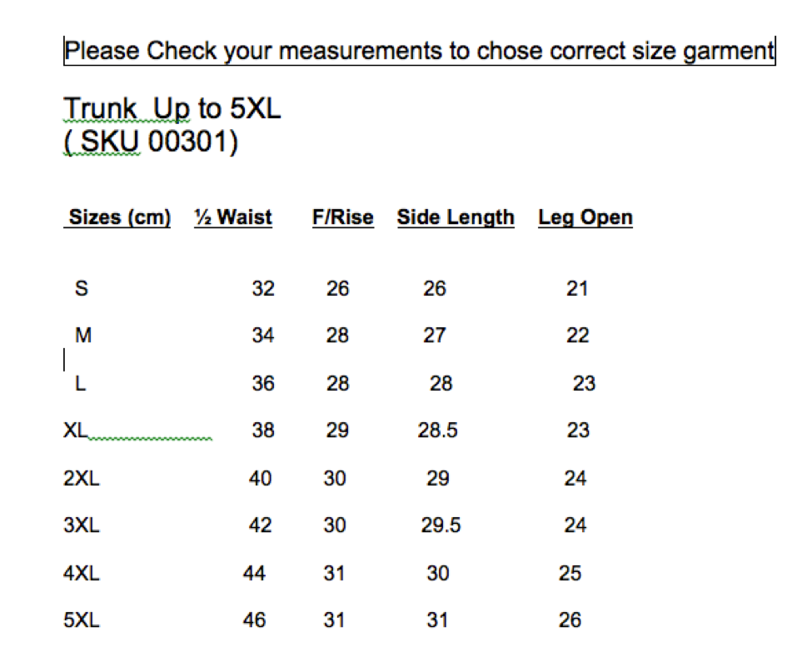Click the "½ Waist" column header
The height and width of the screenshot is (652, 812).
[233, 218]
